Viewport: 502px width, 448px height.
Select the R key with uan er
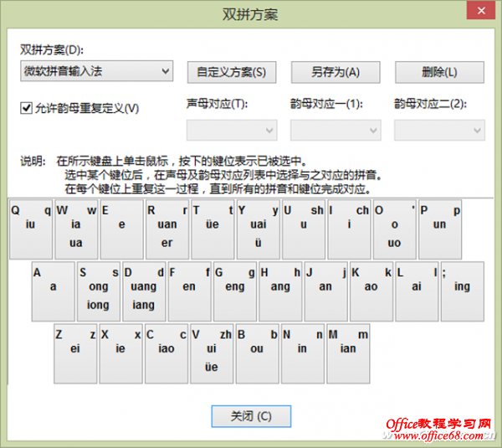pos(167,229)
